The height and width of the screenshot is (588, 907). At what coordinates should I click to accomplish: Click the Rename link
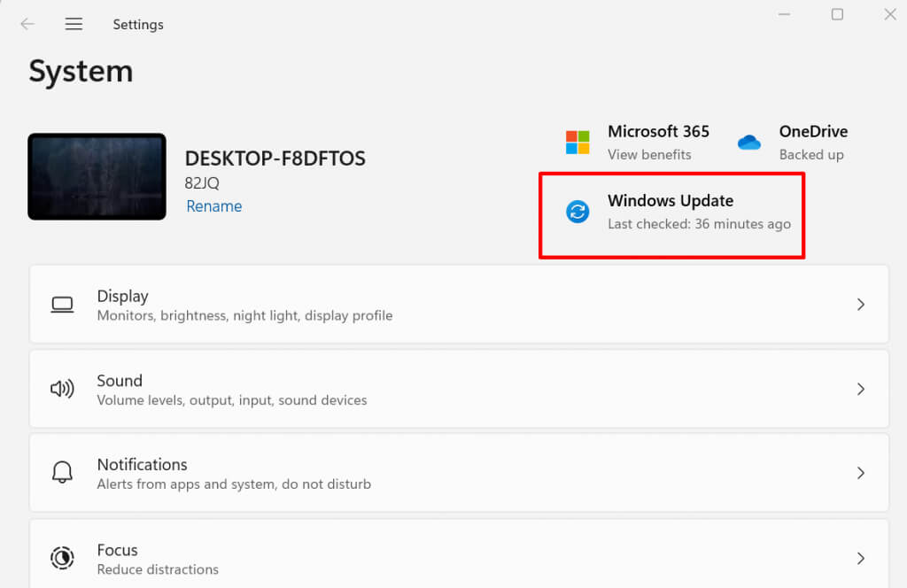pos(213,206)
